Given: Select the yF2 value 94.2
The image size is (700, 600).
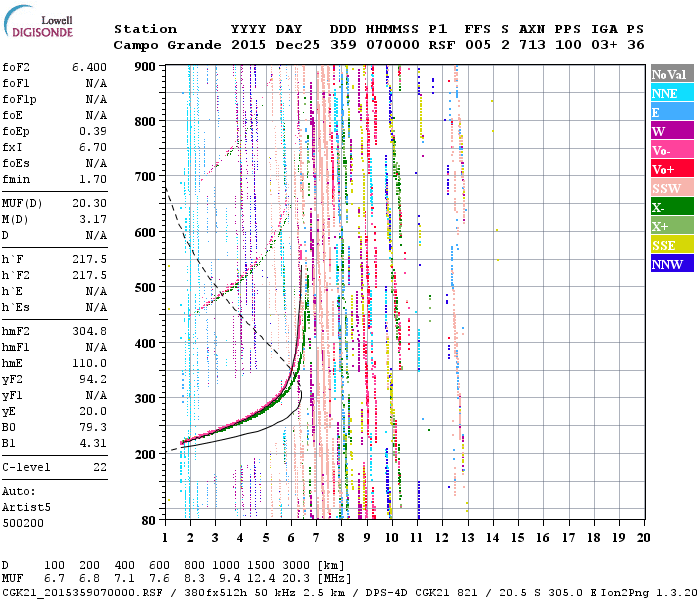Looking at the screenshot, I should [93, 379].
